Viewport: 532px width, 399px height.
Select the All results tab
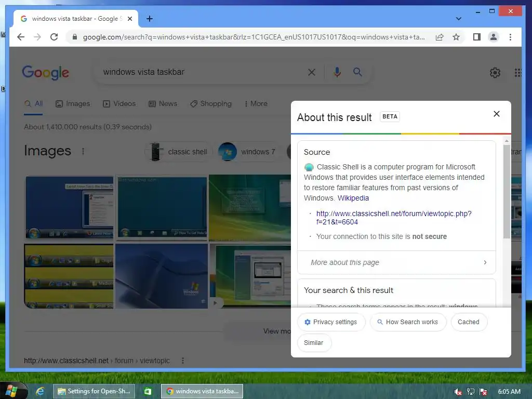[x=33, y=104]
